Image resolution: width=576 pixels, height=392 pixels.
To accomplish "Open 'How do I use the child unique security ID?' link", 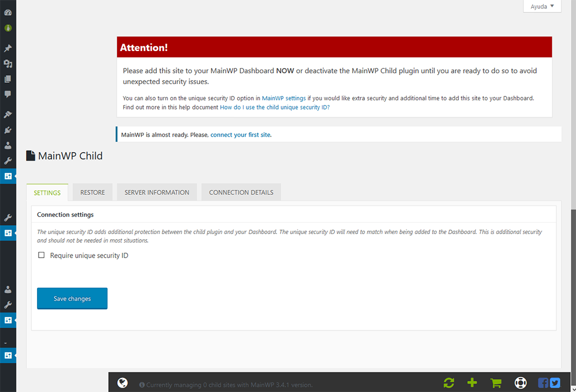I will point(275,107).
